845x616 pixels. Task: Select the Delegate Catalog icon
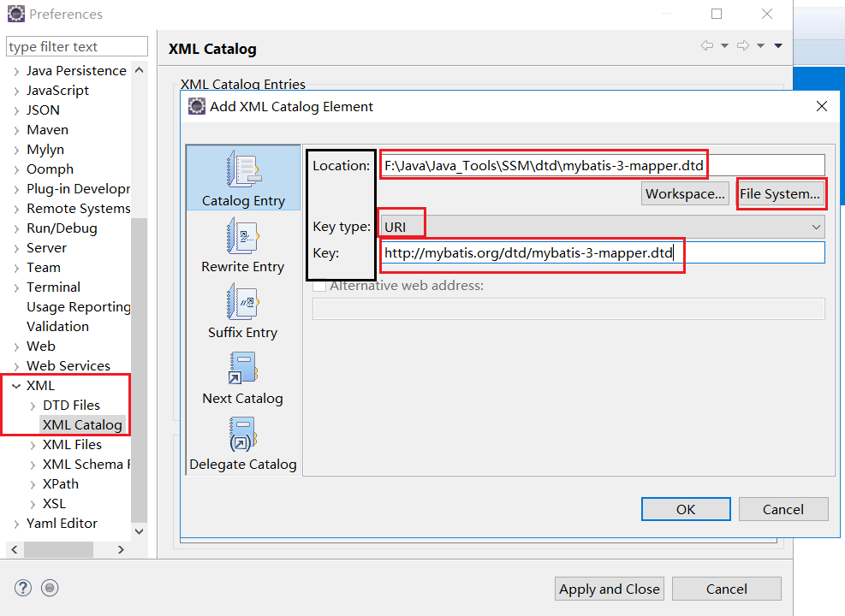(244, 434)
